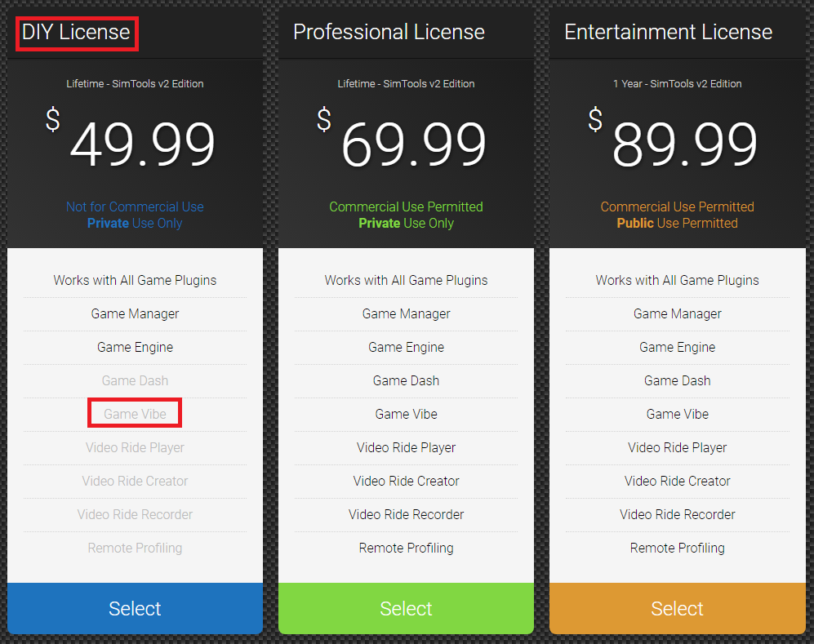The height and width of the screenshot is (644, 814).
Task: Click 'Game Vibe' in Entertainment card
Action: pyautogui.click(x=678, y=414)
